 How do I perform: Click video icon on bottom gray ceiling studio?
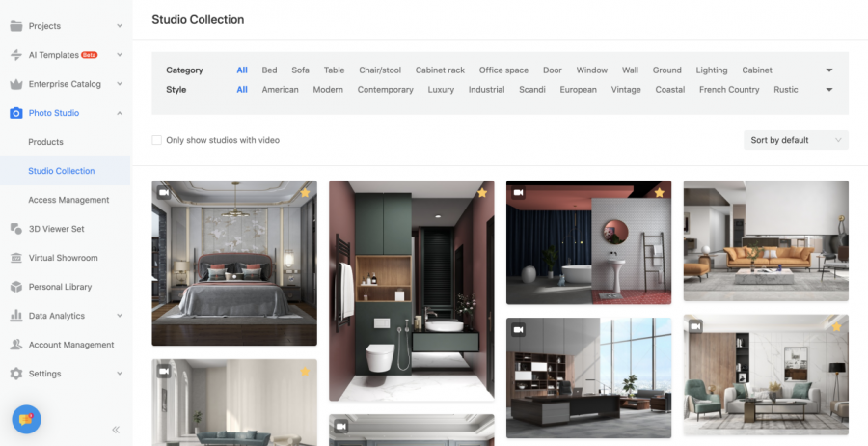[x=340, y=427]
